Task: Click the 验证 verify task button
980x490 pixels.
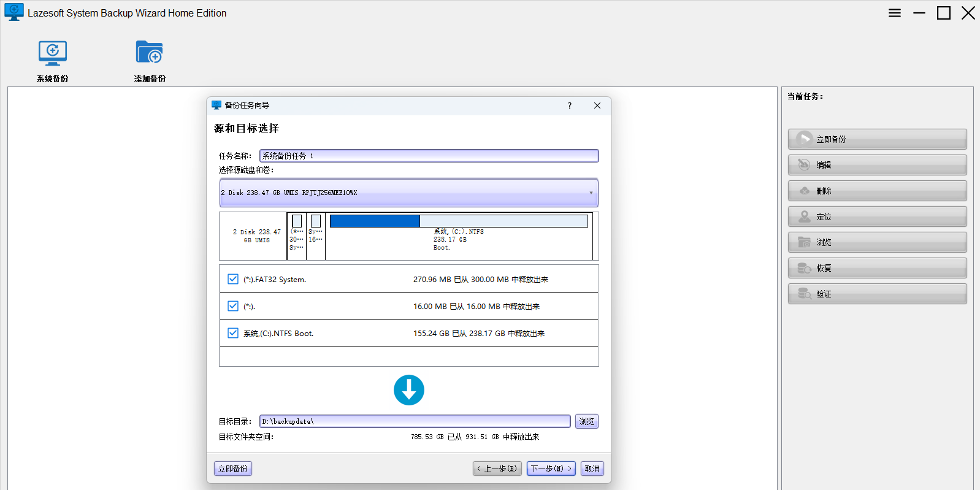Action: [x=877, y=294]
